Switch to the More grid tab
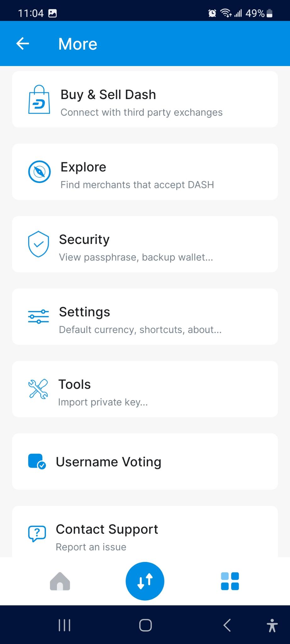Image resolution: width=290 pixels, height=644 pixels. [230, 581]
